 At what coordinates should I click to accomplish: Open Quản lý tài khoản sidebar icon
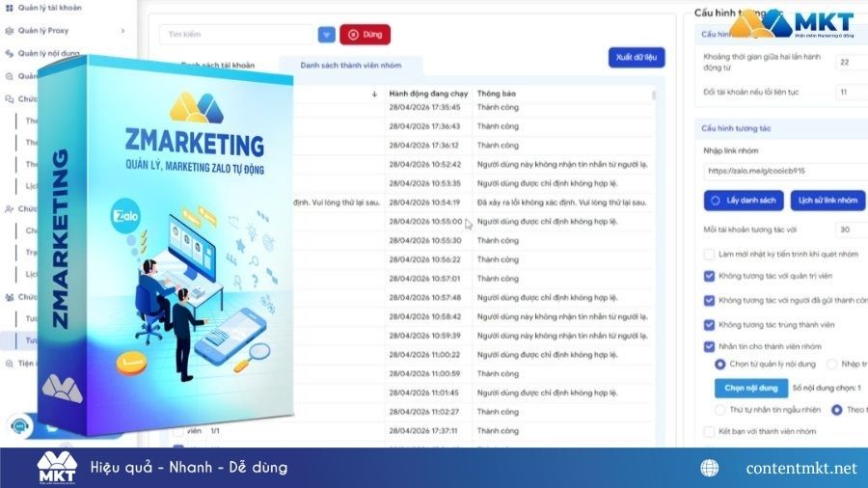click(9, 8)
